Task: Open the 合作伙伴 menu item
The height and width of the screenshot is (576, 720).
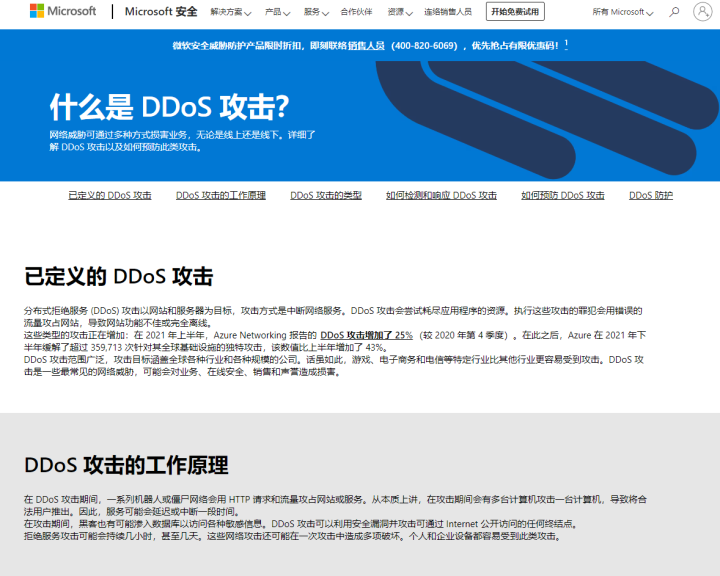Action: [356, 12]
